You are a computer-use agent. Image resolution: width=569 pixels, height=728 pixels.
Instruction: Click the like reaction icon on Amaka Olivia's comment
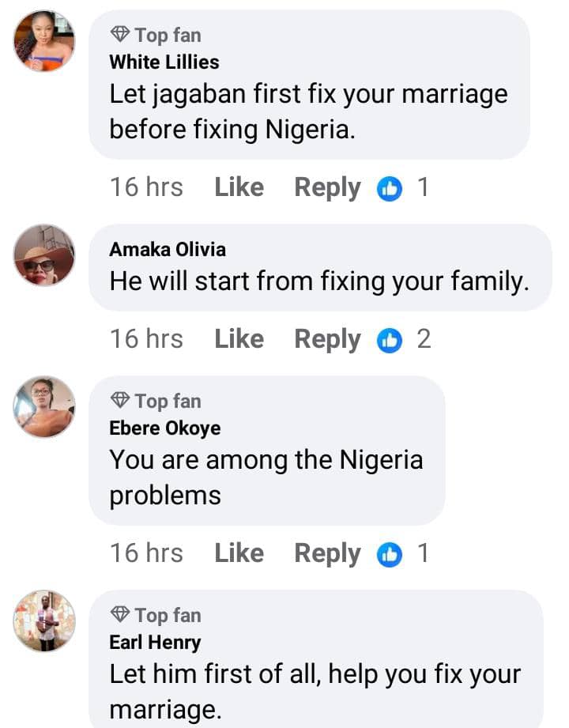coord(390,340)
